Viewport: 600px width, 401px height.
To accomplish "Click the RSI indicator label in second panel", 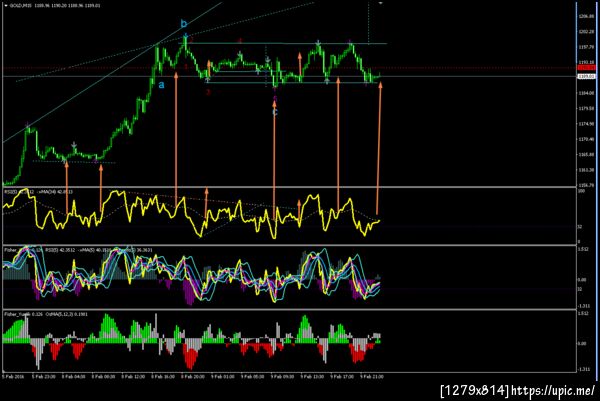I will click(x=38, y=191).
